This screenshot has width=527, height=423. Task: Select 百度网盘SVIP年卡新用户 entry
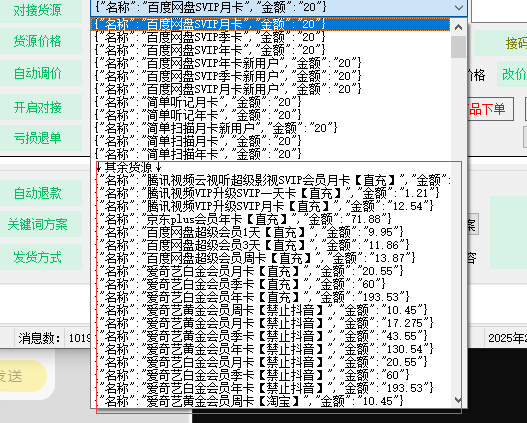(x=271, y=63)
